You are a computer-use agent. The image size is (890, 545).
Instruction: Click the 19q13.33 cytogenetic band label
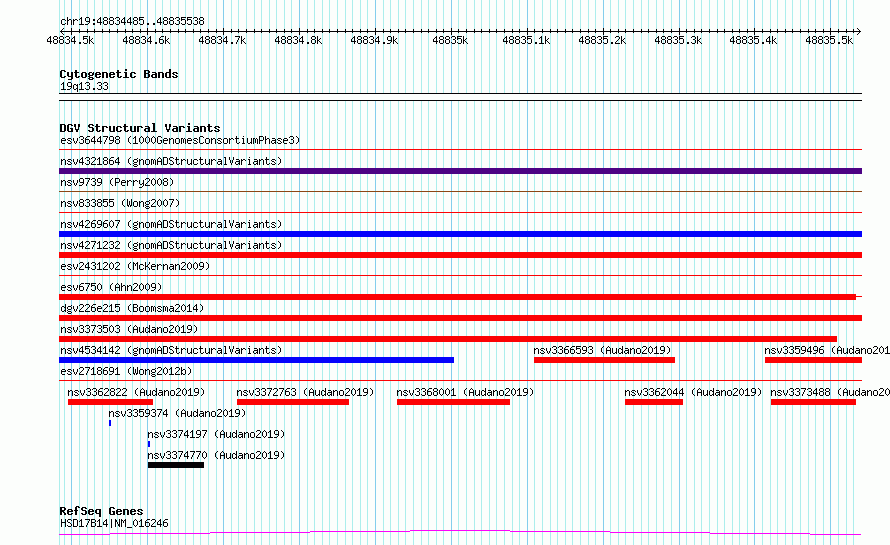point(84,86)
